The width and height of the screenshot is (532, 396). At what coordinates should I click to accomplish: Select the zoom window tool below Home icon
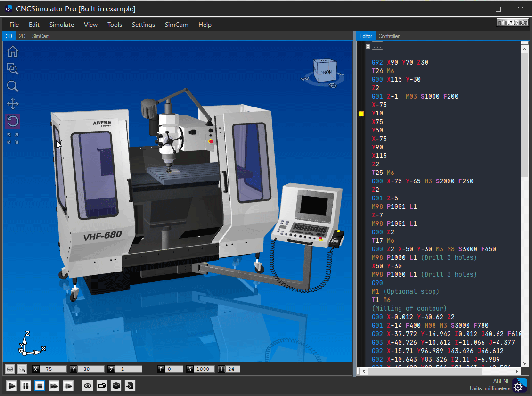pos(13,69)
